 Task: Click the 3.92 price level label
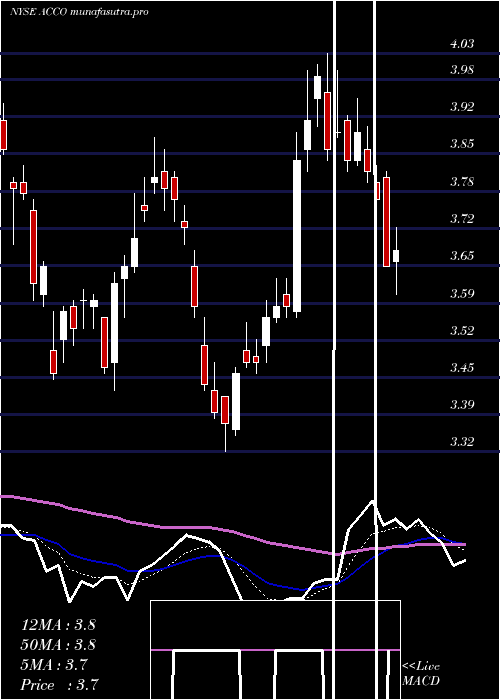click(x=462, y=107)
